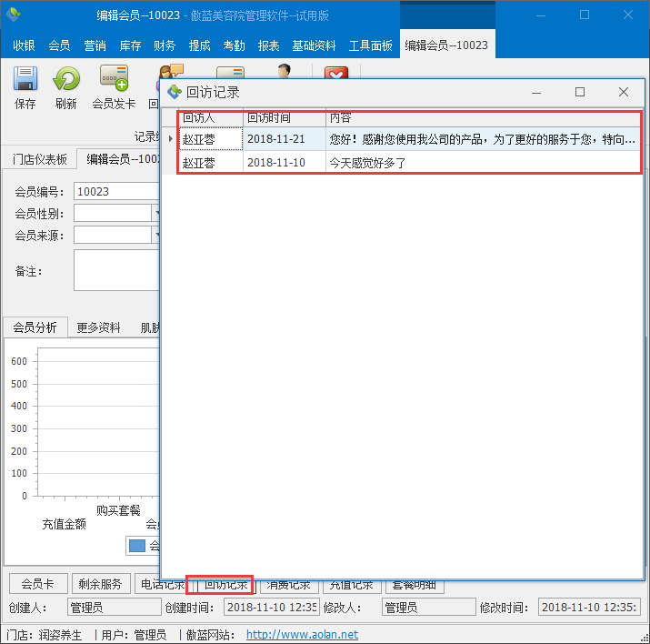This screenshot has width=650, height=644.
Task: Click the 回访记录 dialog logo icon
Action: [175, 92]
